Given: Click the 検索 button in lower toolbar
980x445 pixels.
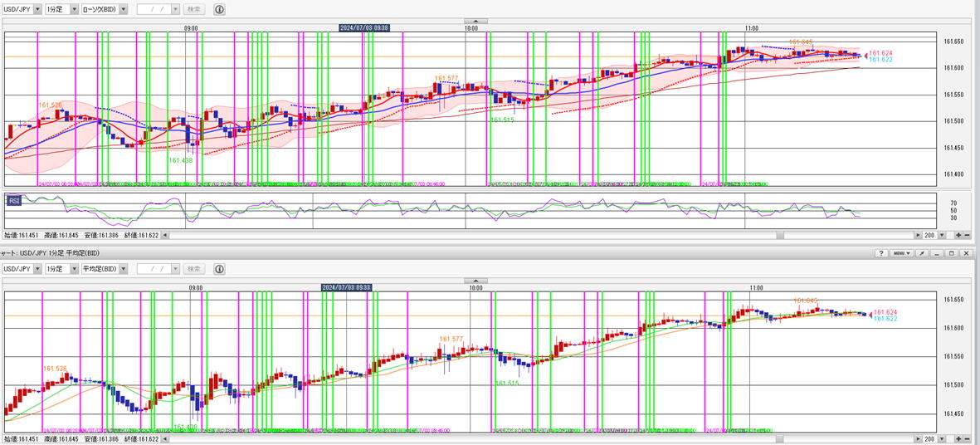Looking at the screenshot, I should [x=194, y=269].
